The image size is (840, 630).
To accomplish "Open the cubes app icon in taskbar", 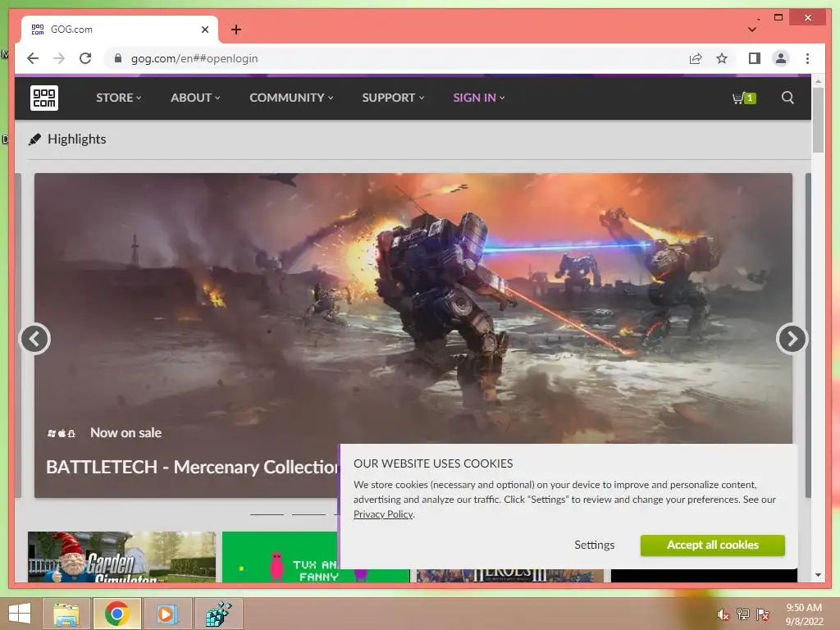I will click(x=218, y=614).
